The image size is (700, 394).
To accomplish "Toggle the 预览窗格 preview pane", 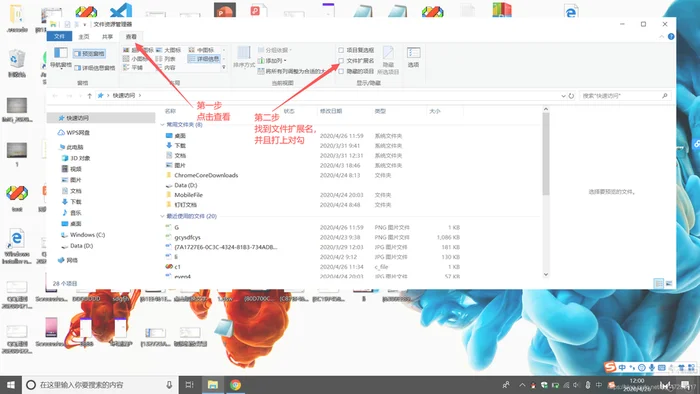I will click(89, 54).
